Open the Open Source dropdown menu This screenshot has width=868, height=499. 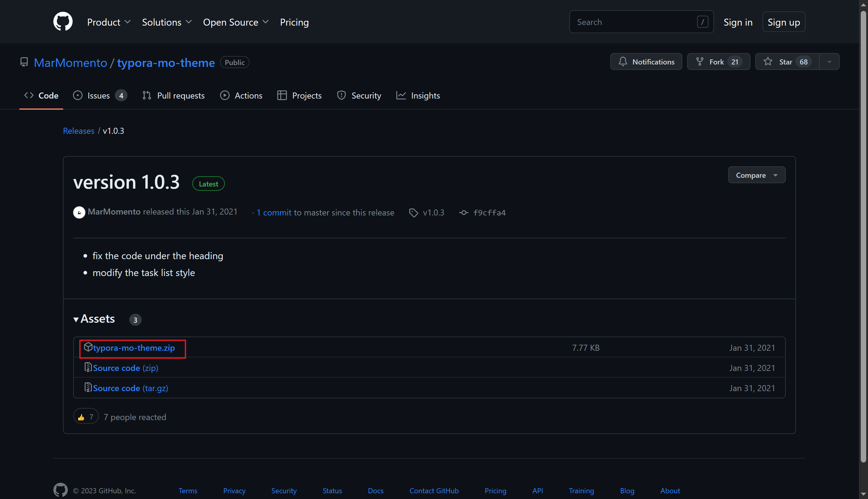coord(236,22)
